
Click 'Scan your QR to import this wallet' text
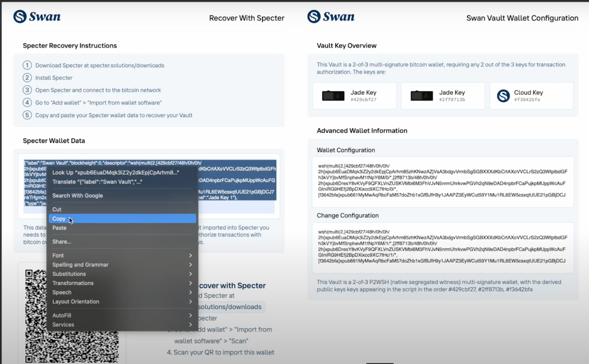point(221,352)
